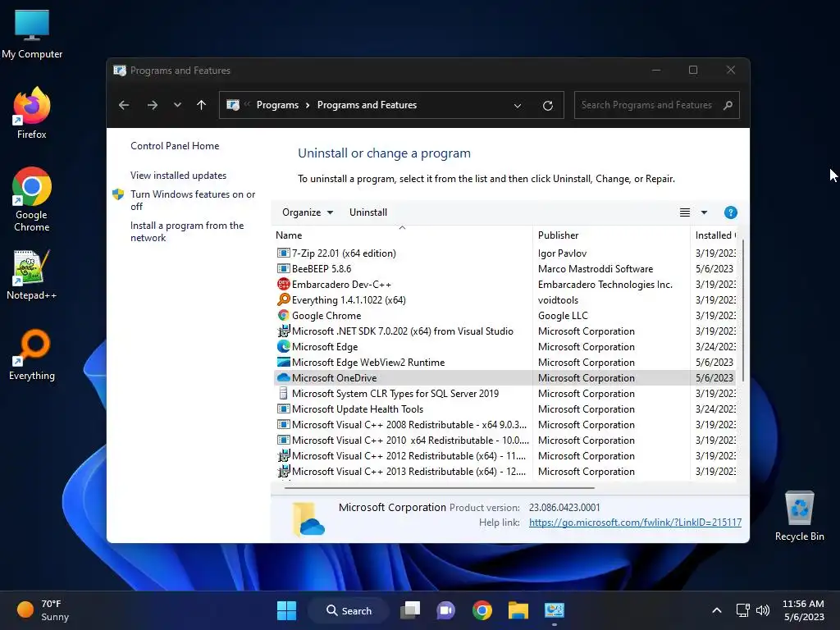This screenshot has height=630, width=840.
Task: Select Microsoft Visual C++ 2012 Redistributable
Action: click(409, 455)
